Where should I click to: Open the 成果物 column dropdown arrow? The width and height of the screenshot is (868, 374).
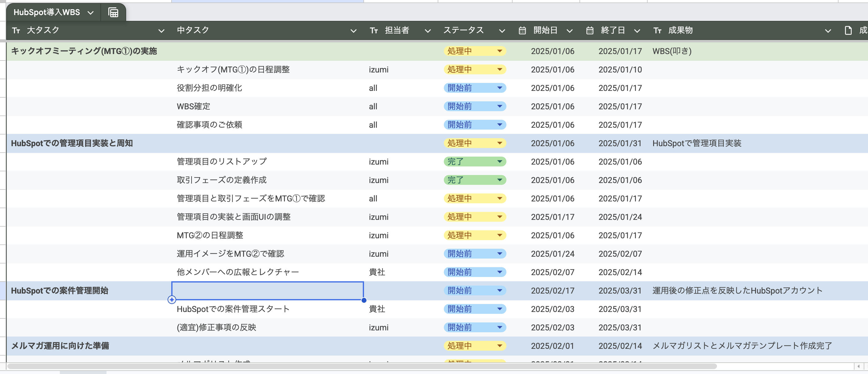(828, 31)
